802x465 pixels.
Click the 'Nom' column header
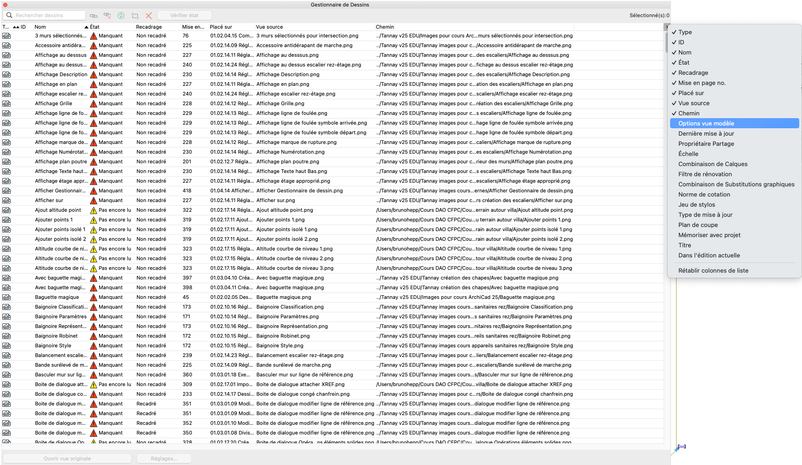click(40, 27)
